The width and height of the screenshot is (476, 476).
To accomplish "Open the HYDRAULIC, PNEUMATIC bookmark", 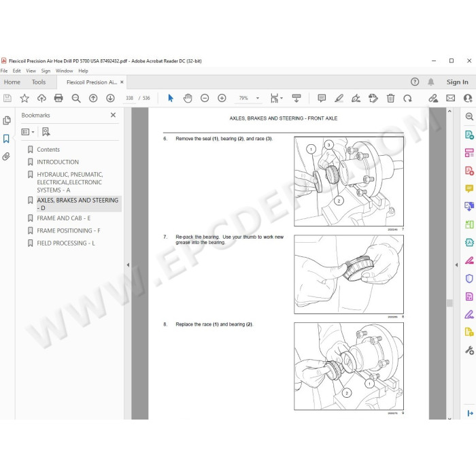I will pyautogui.click(x=70, y=182).
